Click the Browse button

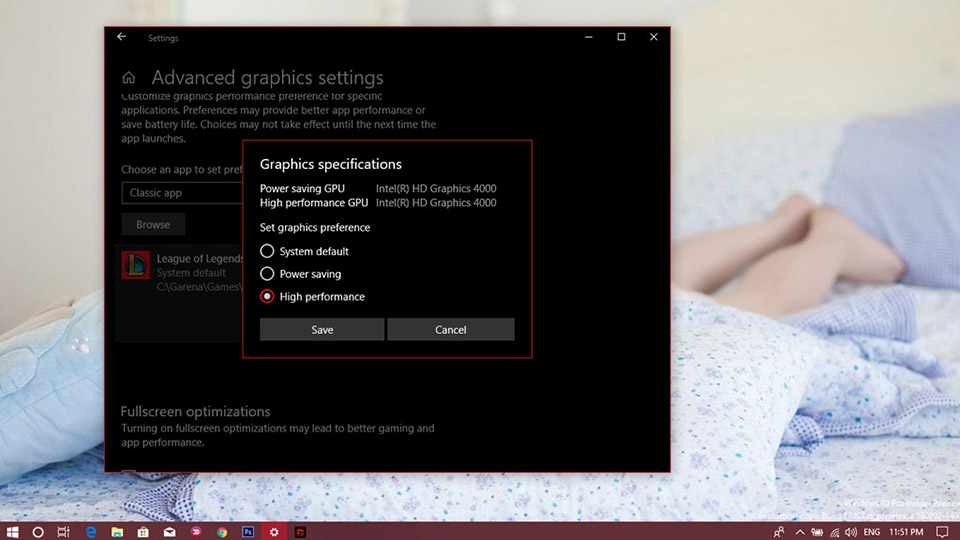(153, 224)
